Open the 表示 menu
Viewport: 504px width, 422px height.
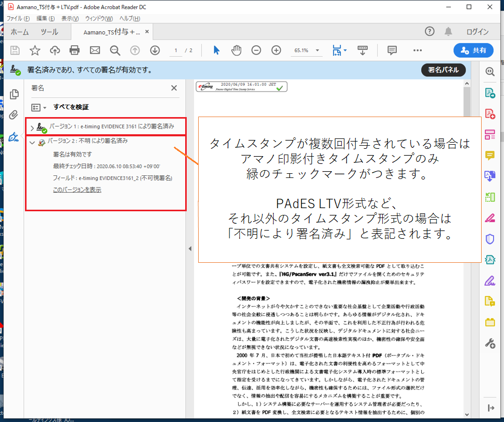click(x=70, y=18)
